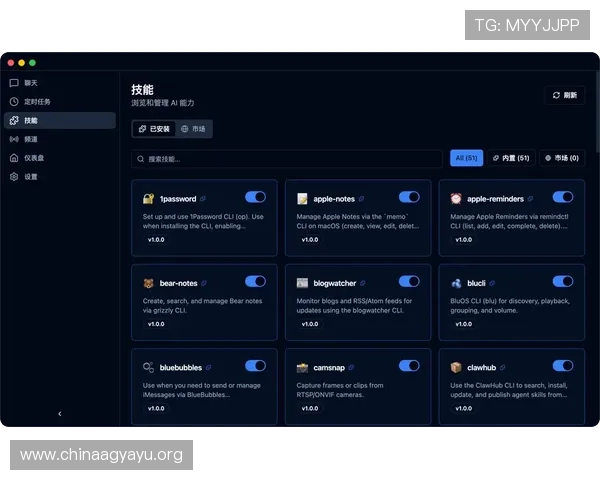Click the bluebubbles bubbles icon
The image size is (600, 480).
click(x=148, y=367)
